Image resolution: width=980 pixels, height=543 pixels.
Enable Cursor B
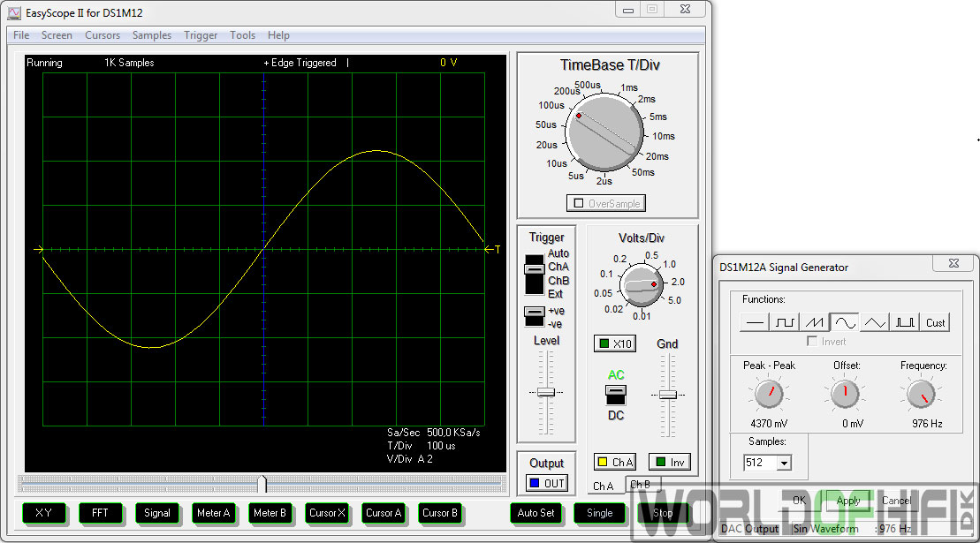coord(440,513)
